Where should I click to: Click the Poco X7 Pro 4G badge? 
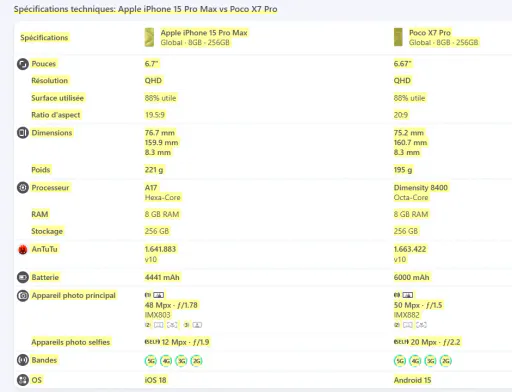pyautogui.click(x=415, y=361)
